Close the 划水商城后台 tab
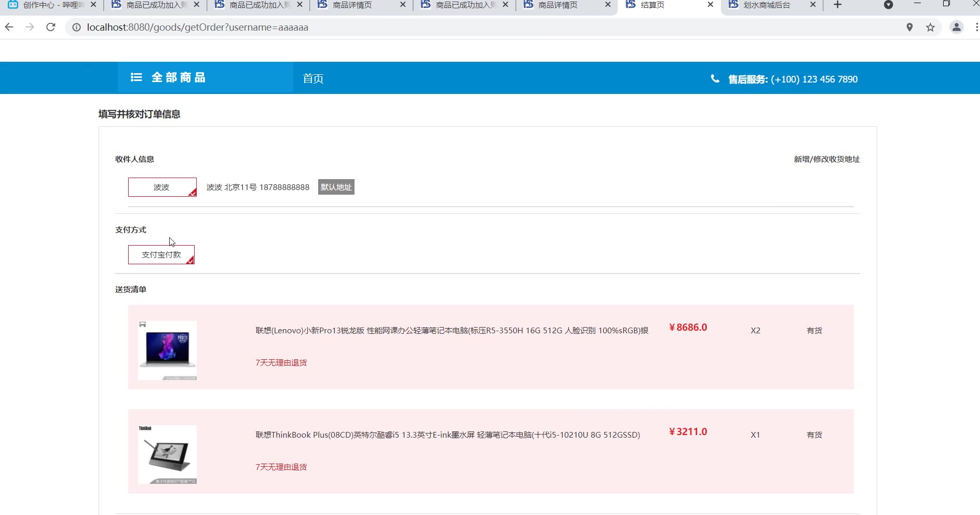Image resolution: width=980 pixels, height=515 pixels. pos(813,5)
